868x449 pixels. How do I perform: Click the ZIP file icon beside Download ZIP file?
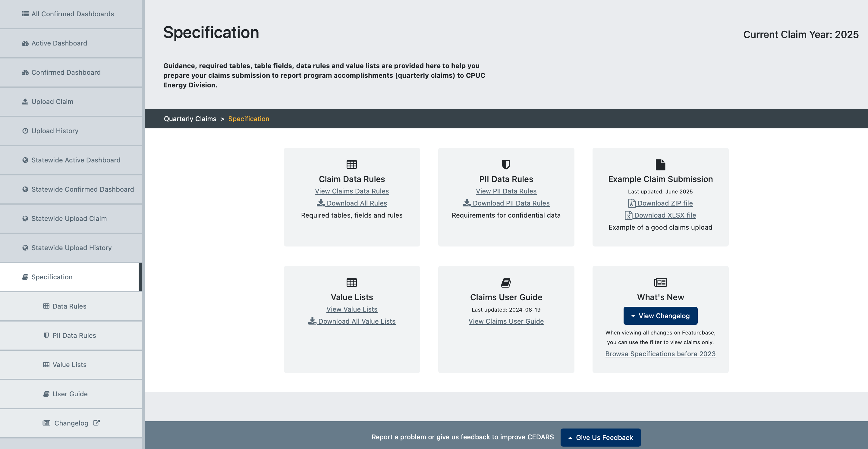[x=632, y=203]
